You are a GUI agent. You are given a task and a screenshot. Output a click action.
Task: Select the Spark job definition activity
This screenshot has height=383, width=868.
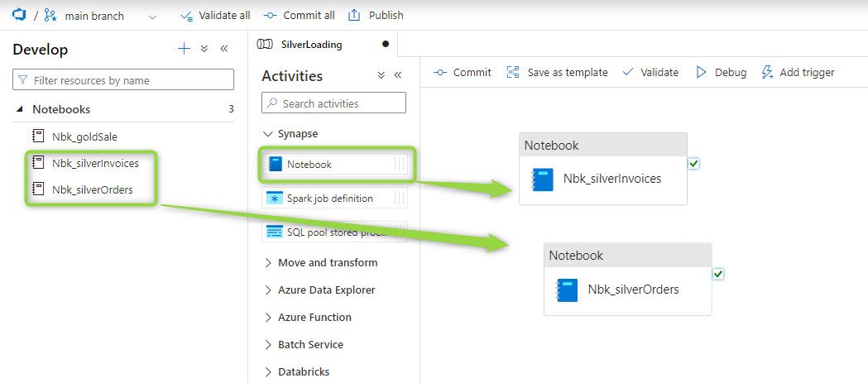(335, 199)
